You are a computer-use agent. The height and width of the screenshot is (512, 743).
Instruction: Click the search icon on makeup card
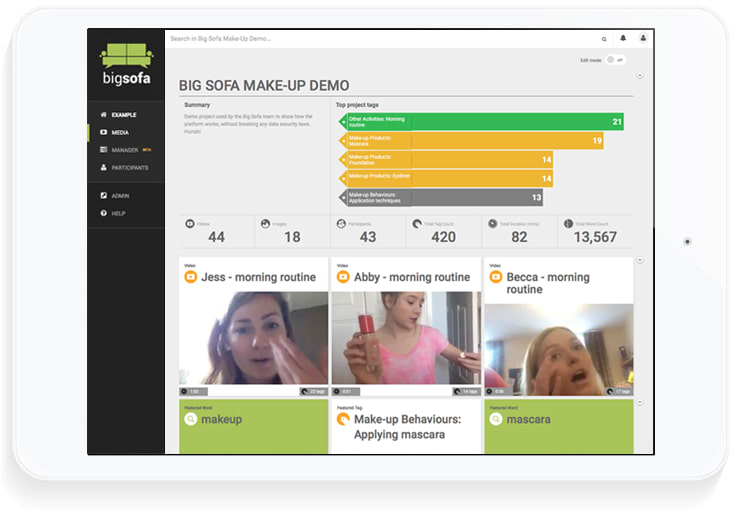tap(190, 419)
